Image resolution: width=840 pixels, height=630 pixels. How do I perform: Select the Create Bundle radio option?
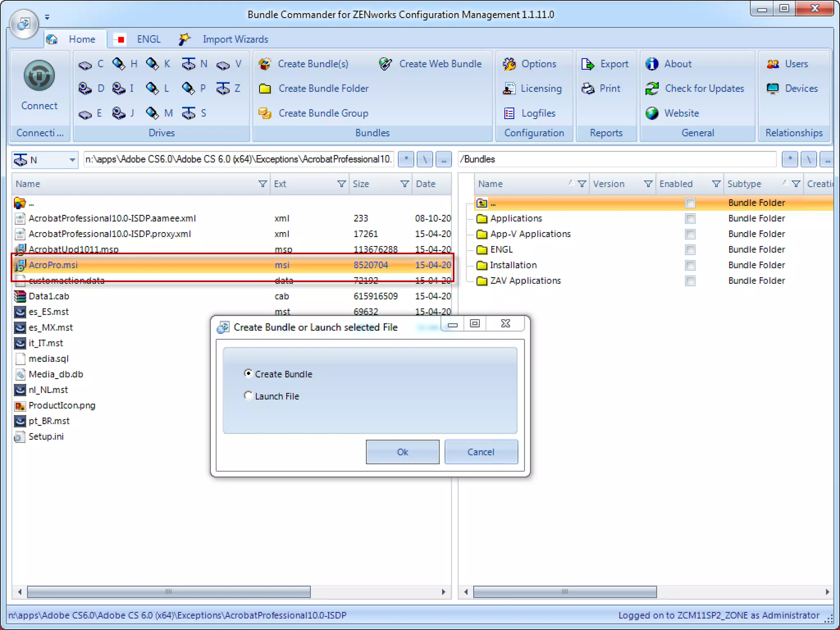pyautogui.click(x=248, y=374)
